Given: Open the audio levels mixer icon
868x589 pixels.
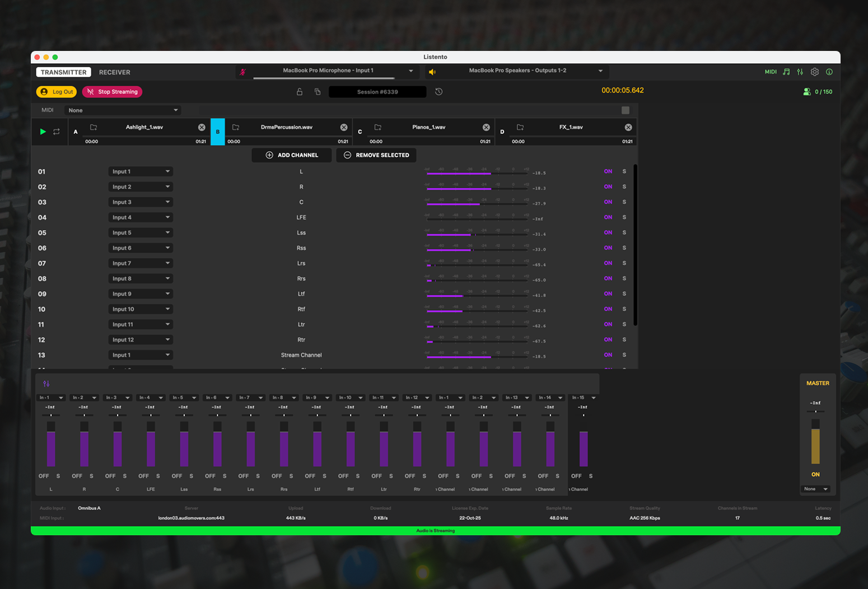Looking at the screenshot, I should point(800,72).
